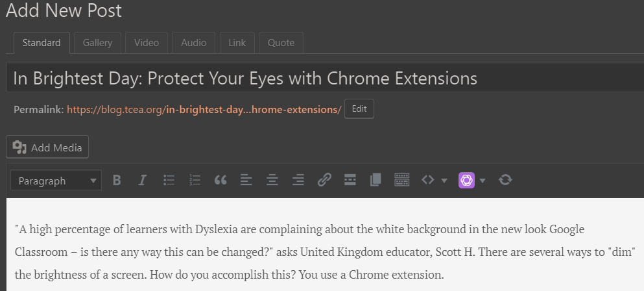This screenshot has height=291, width=644.
Task: Insert a numbered list
Action: (195, 180)
